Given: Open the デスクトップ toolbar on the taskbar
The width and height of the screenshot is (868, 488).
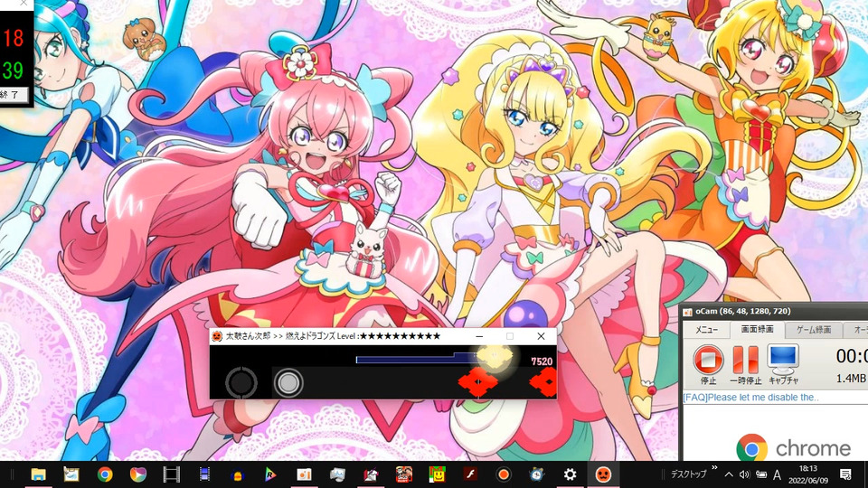Looking at the screenshot, I should (x=689, y=474).
